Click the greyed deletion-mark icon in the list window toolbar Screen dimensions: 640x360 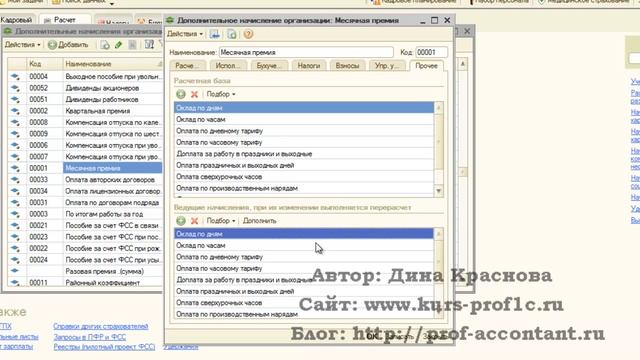[x=133, y=45]
